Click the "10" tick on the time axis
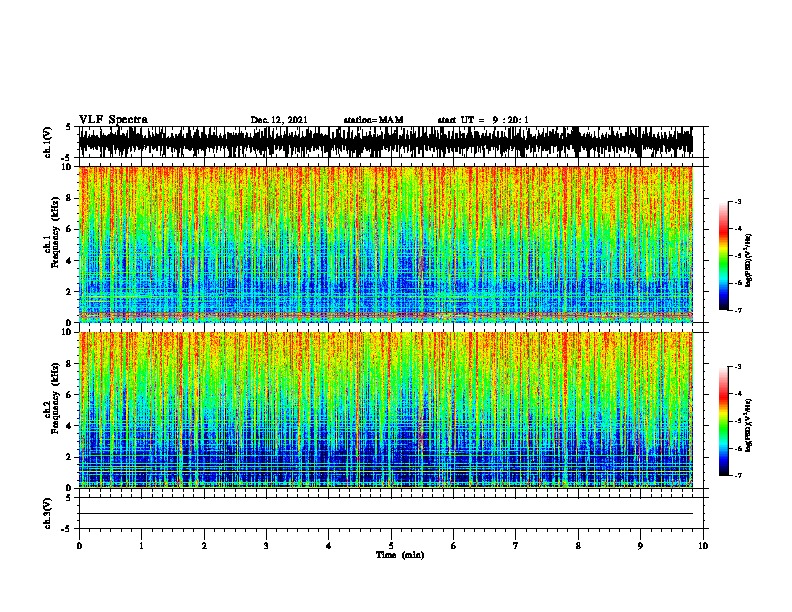This screenshot has width=792, height=612. [703, 545]
